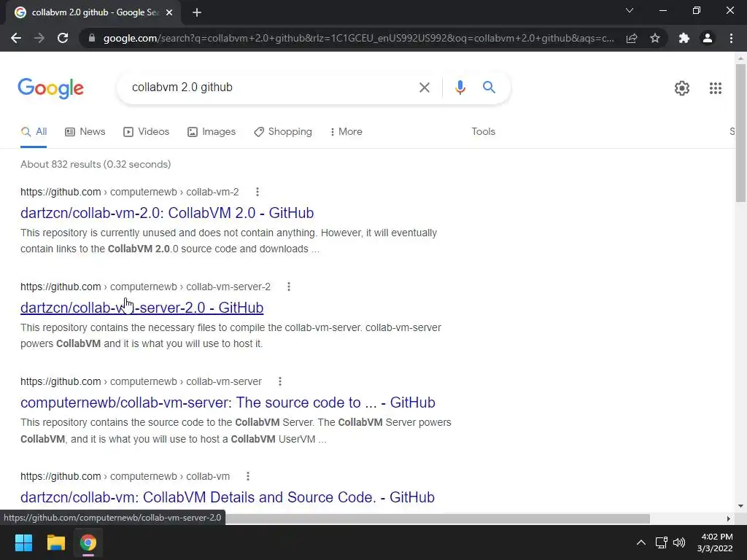This screenshot has height=560, width=747.
Task: Select the All results tab
Action: point(34,132)
